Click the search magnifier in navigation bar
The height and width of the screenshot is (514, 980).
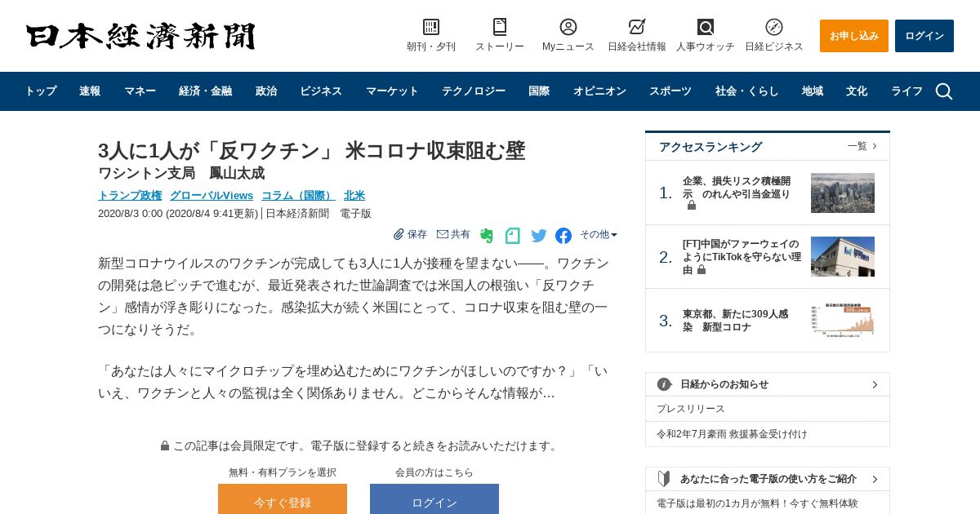[944, 91]
